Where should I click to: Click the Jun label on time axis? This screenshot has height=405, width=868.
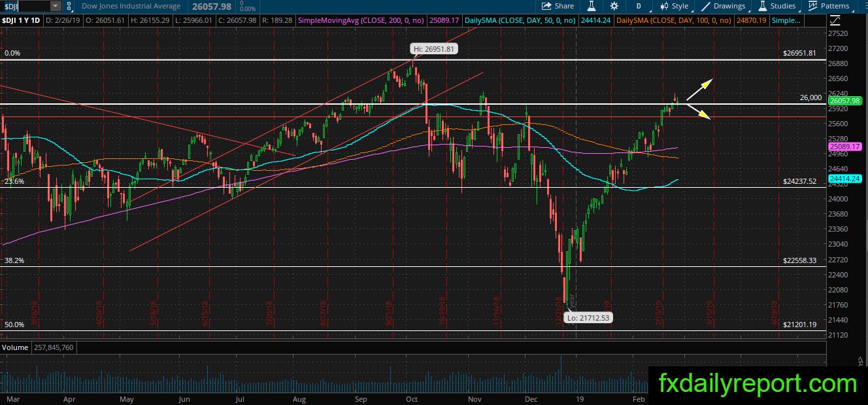(184, 398)
